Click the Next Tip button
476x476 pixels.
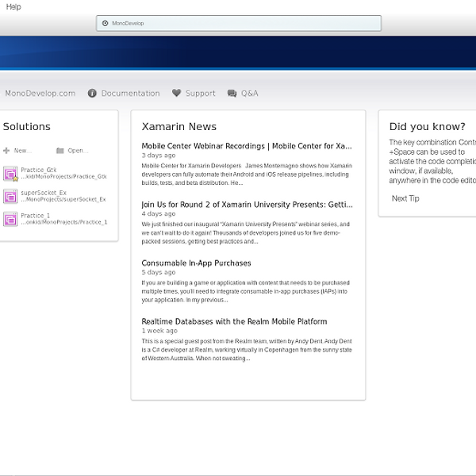click(x=405, y=198)
